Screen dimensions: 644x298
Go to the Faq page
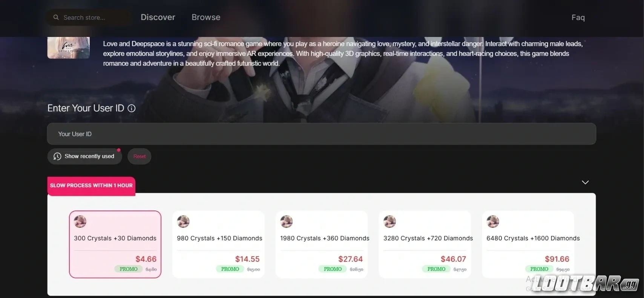[578, 17]
